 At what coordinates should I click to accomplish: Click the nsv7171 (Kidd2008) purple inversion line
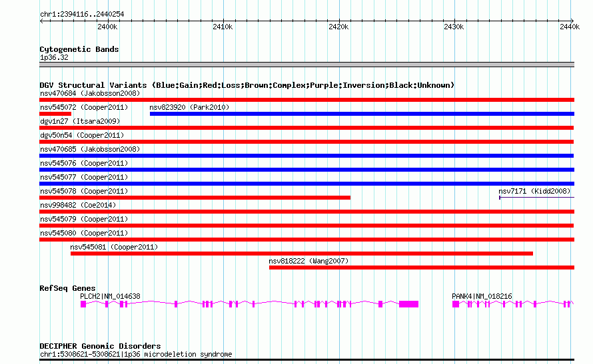tap(536, 198)
